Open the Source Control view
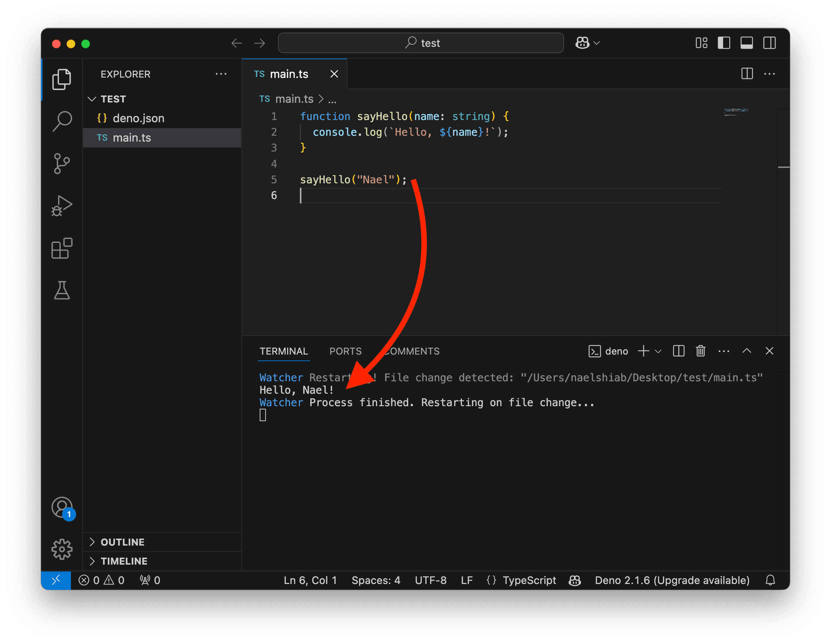The width and height of the screenshot is (831, 644). click(x=62, y=164)
